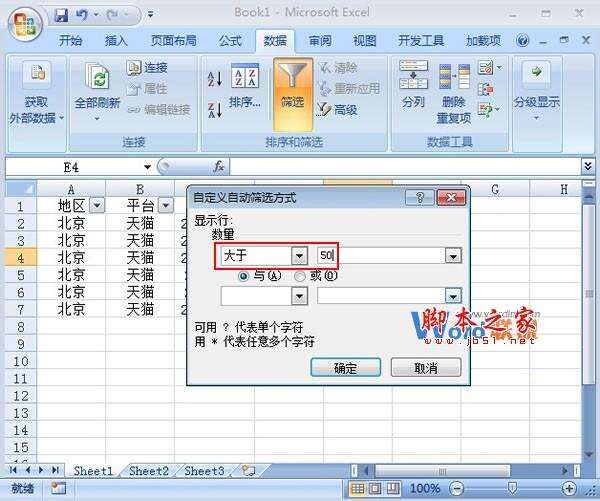
Task: Click Properties in the Connections group
Action: pyautogui.click(x=147, y=89)
